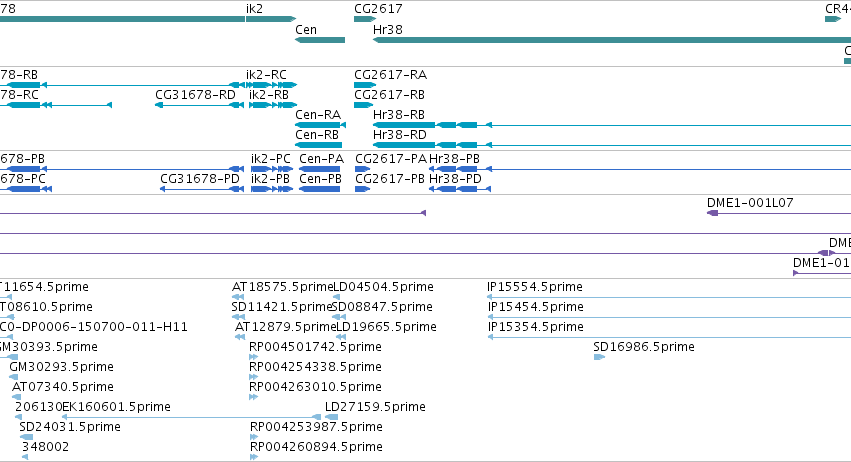Image resolution: width=851 pixels, height=462 pixels.
Task: Select transcript CG31678-RD
Action: (x=195, y=95)
